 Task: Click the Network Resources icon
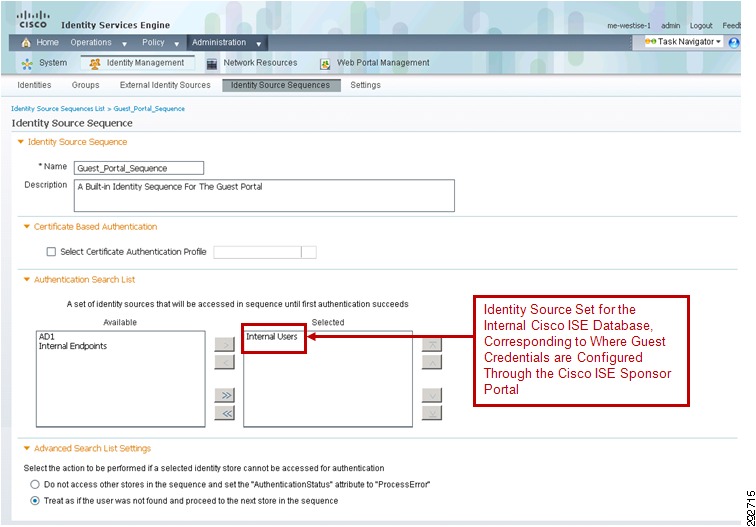[x=212, y=64]
